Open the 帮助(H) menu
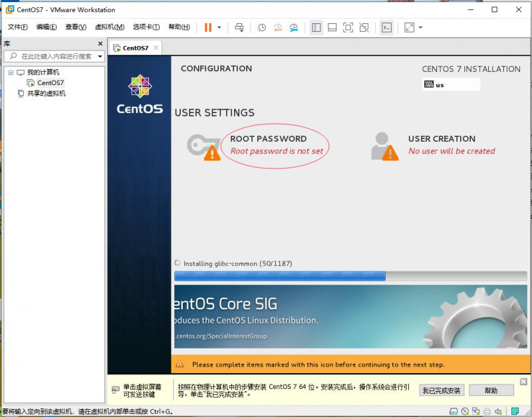 [179, 27]
